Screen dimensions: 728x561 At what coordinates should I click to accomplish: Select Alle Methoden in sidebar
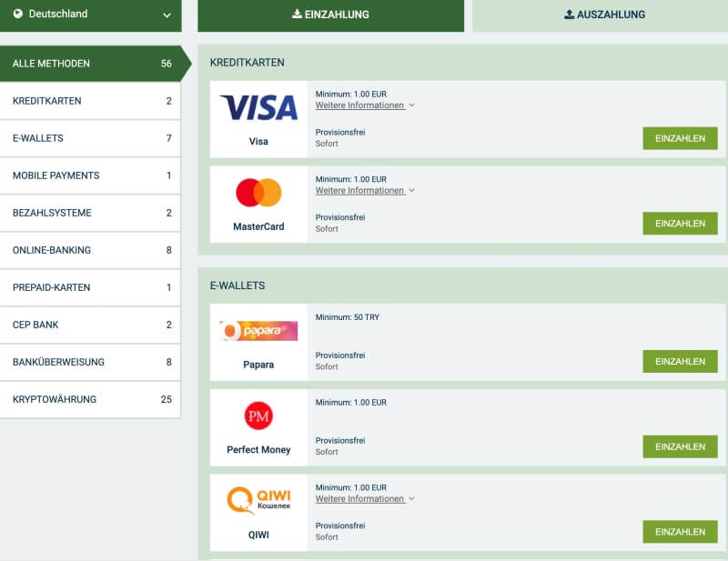pos(90,64)
